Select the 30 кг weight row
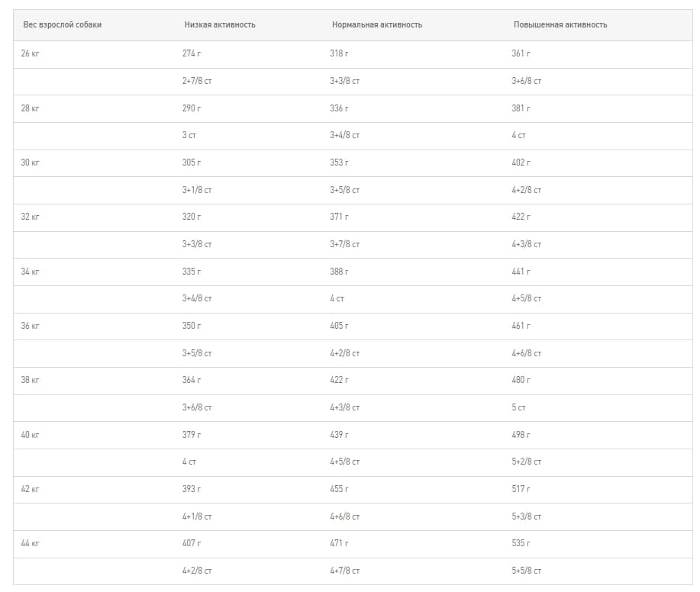The width and height of the screenshot is (700, 592). (x=31, y=162)
